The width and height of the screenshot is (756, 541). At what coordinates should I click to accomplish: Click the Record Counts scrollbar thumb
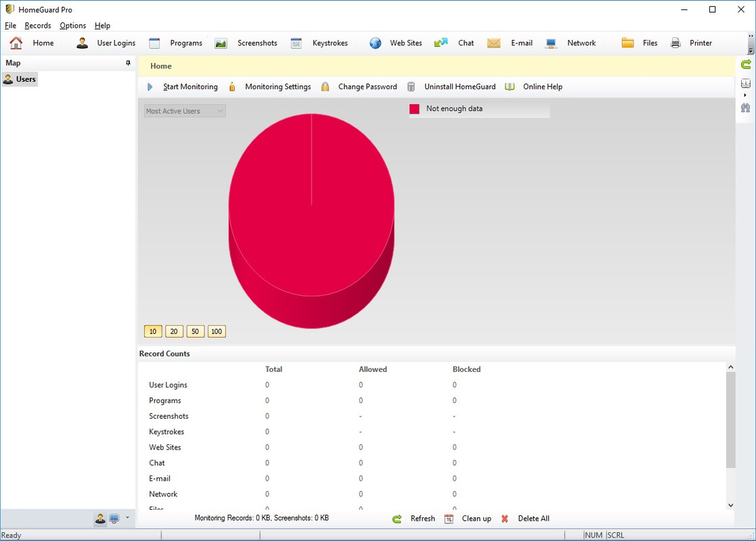coord(730,419)
